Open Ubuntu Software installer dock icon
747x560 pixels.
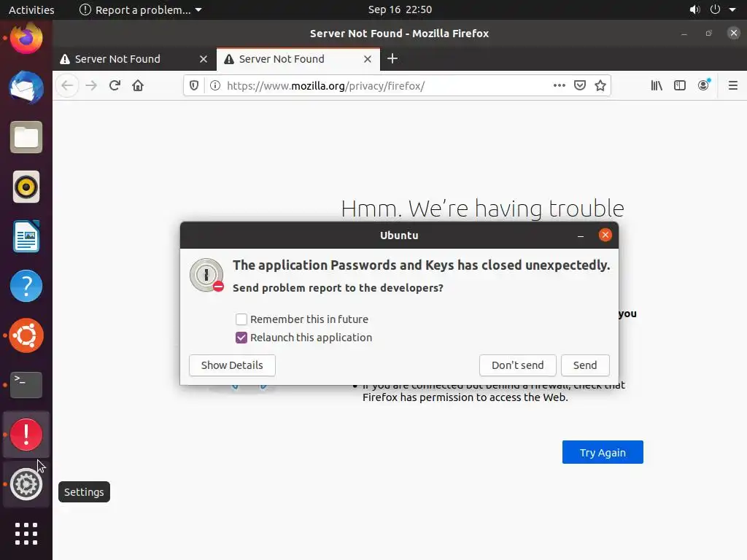26,335
